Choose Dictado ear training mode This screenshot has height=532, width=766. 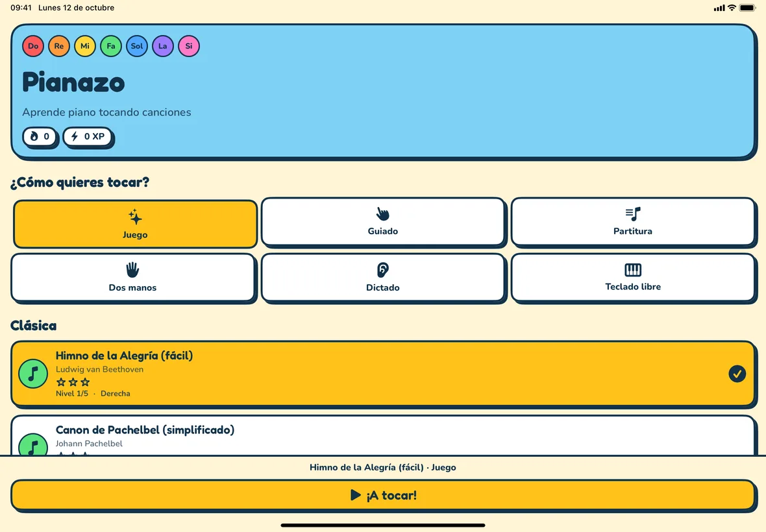(383, 278)
